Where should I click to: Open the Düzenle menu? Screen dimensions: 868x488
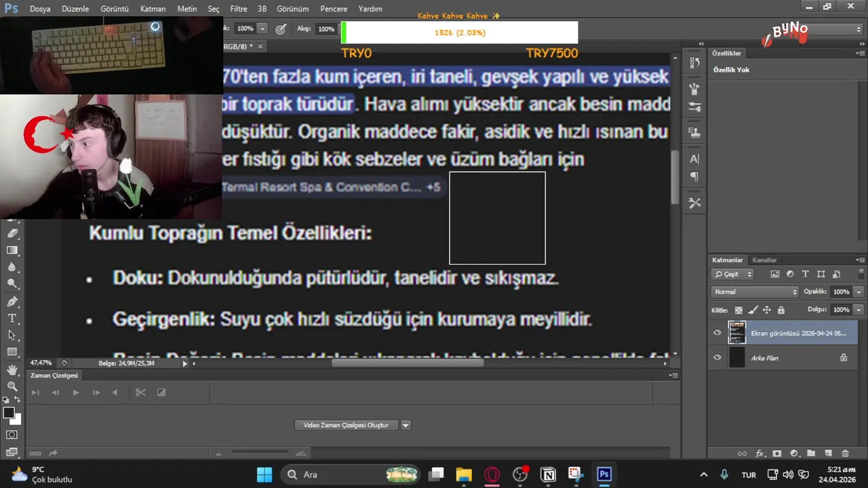click(75, 9)
